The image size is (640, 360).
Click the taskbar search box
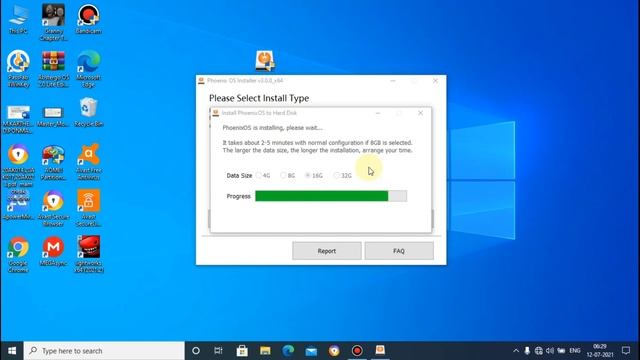click(x=104, y=351)
